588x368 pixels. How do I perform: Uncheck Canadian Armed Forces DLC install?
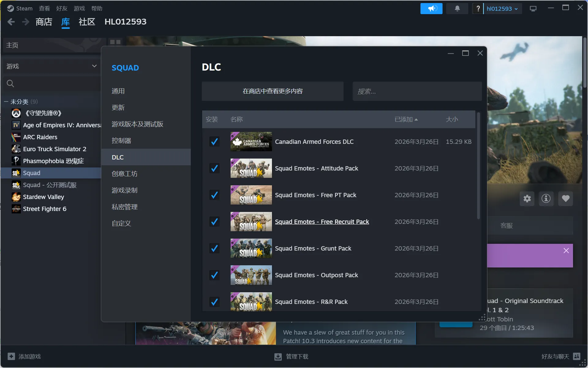point(214,142)
